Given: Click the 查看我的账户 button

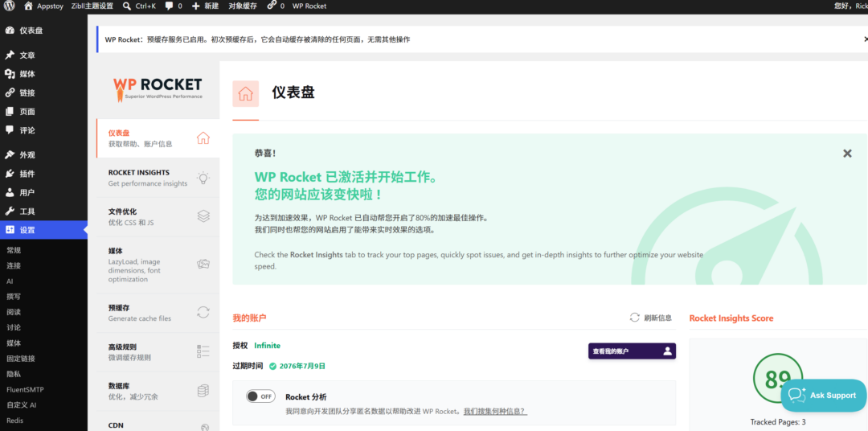Looking at the screenshot, I should (x=632, y=351).
